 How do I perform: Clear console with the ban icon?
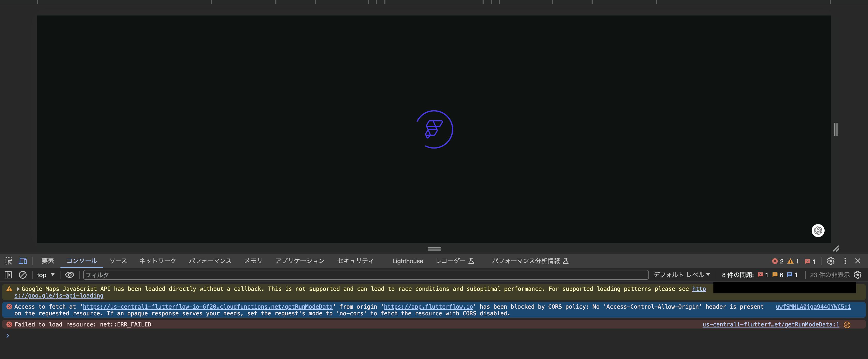click(x=22, y=275)
